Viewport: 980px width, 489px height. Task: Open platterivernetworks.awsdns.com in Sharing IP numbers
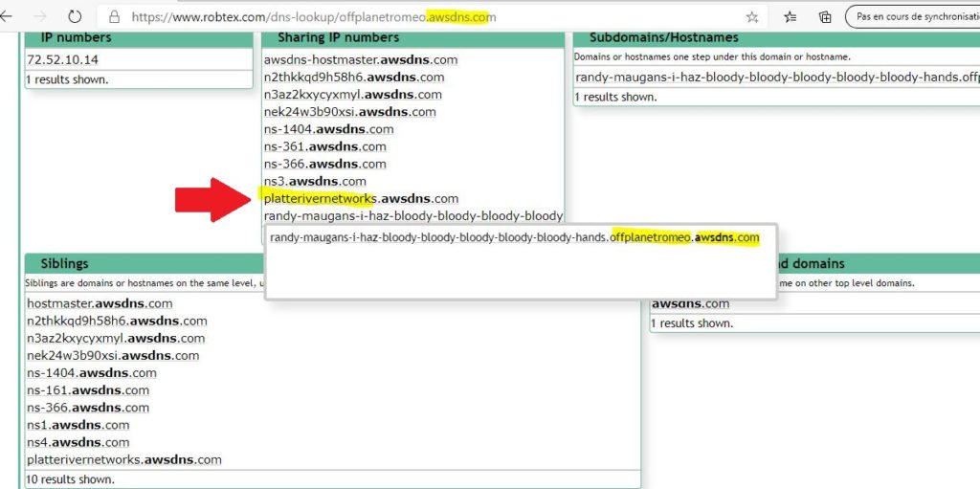[x=361, y=198]
